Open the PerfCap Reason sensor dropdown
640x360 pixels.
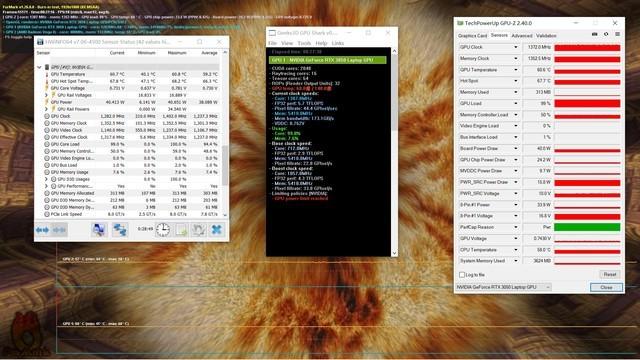516,227
